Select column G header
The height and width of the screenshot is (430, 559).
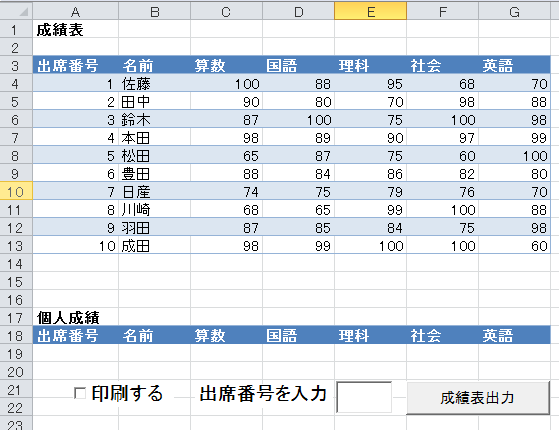514,12
